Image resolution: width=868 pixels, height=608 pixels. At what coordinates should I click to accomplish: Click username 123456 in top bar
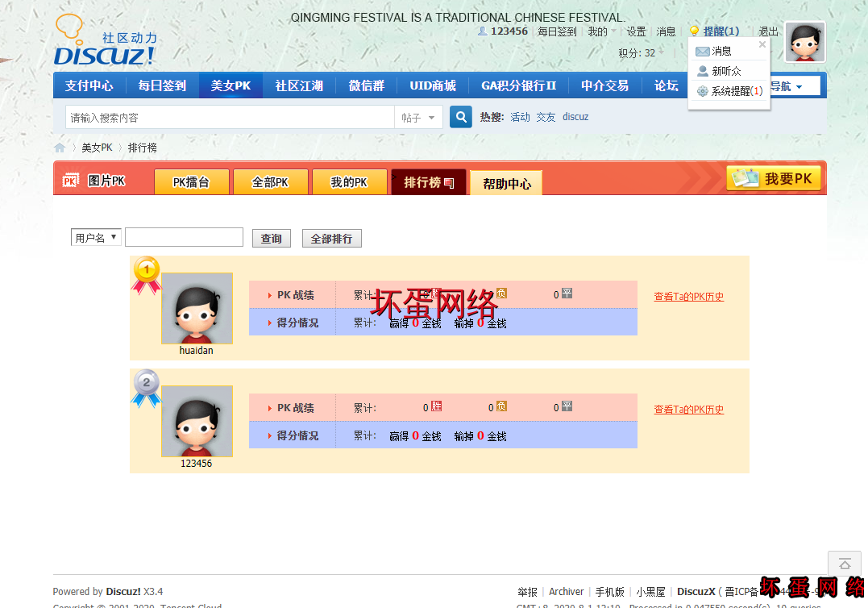tap(509, 31)
